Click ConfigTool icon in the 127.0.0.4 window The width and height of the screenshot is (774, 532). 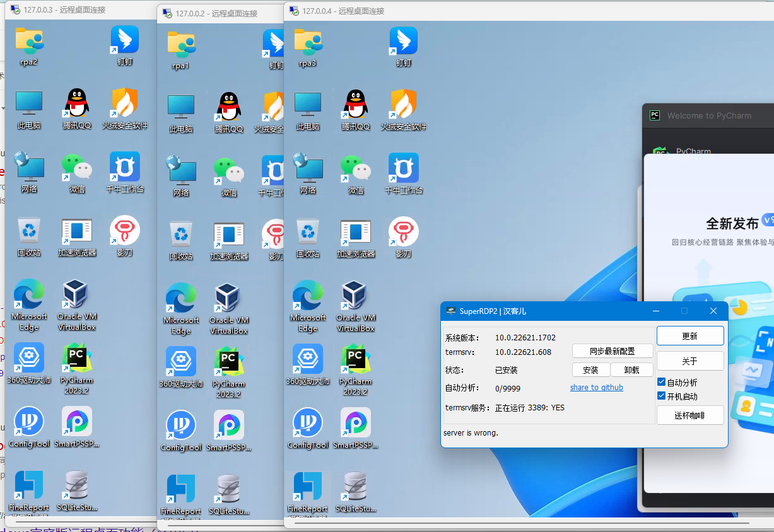click(x=308, y=424)
